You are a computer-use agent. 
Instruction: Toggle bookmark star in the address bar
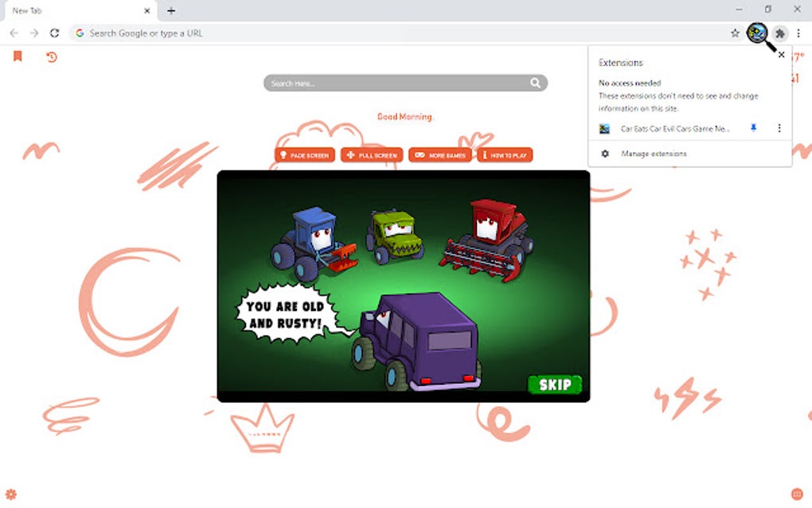click(x=734, y=33)
